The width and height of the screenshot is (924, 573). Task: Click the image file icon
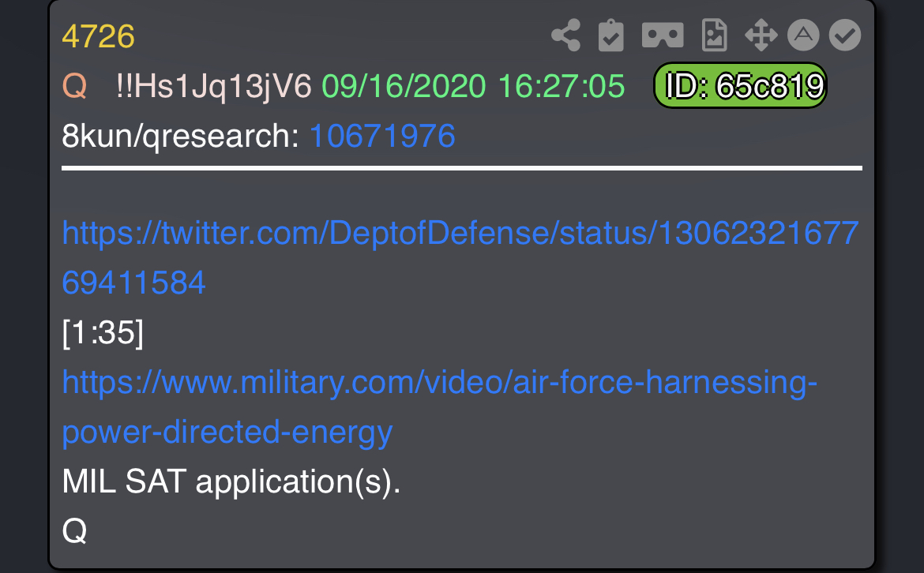point(714,36)
